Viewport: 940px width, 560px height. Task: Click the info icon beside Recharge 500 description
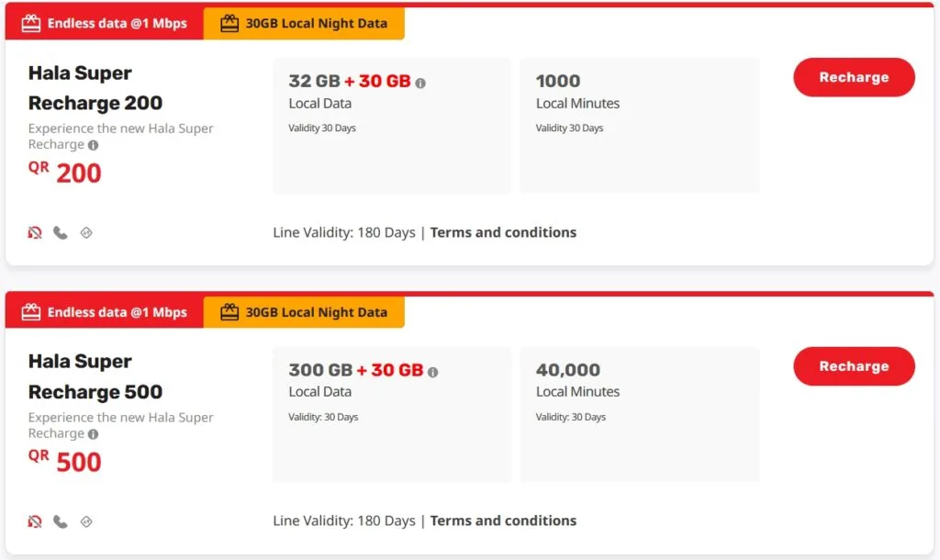click(x=93, y=434)
